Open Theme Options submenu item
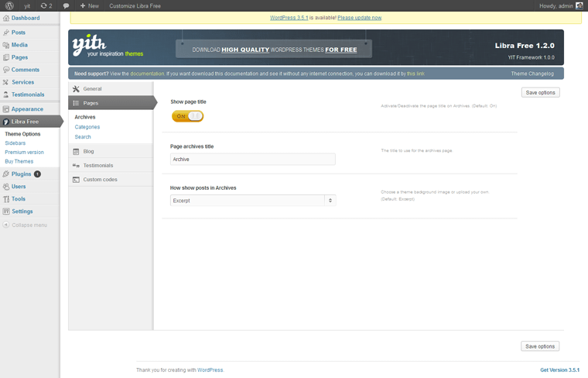This screenshot has width=588, height=378. 22,134
